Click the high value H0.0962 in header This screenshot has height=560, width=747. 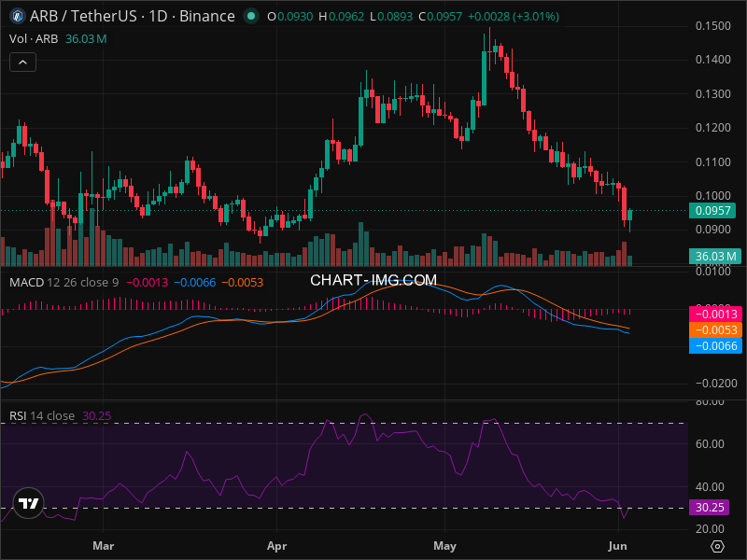click(341, 16)
